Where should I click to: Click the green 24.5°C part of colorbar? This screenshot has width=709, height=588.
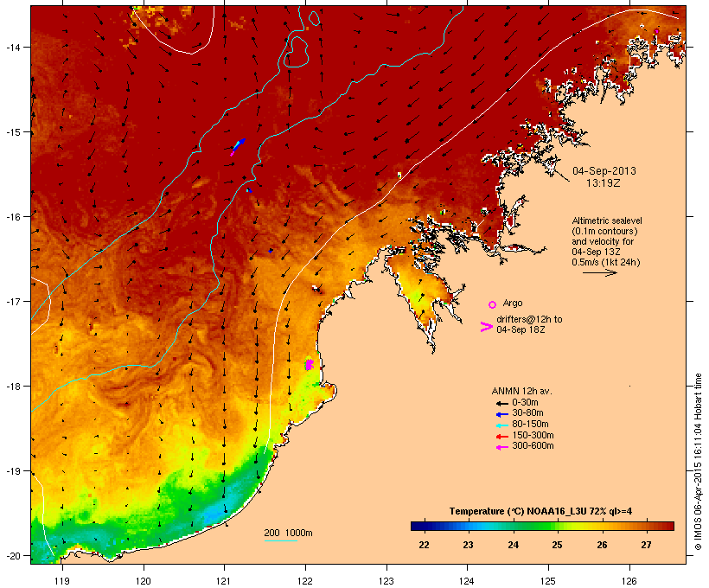536,526
